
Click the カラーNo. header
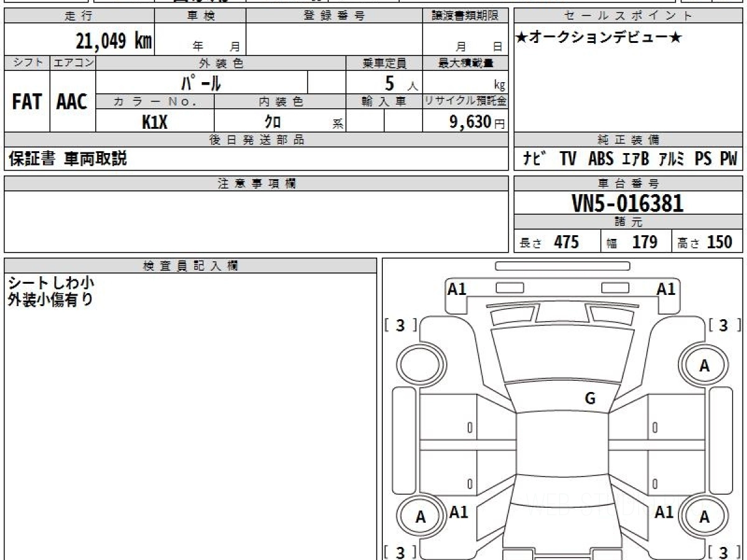tap(155, 101)
